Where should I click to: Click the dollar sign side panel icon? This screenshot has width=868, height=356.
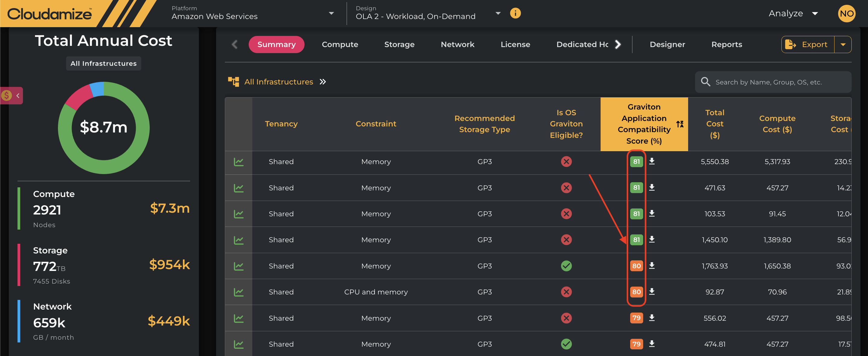pyautogui.click(x=6, y=96)
